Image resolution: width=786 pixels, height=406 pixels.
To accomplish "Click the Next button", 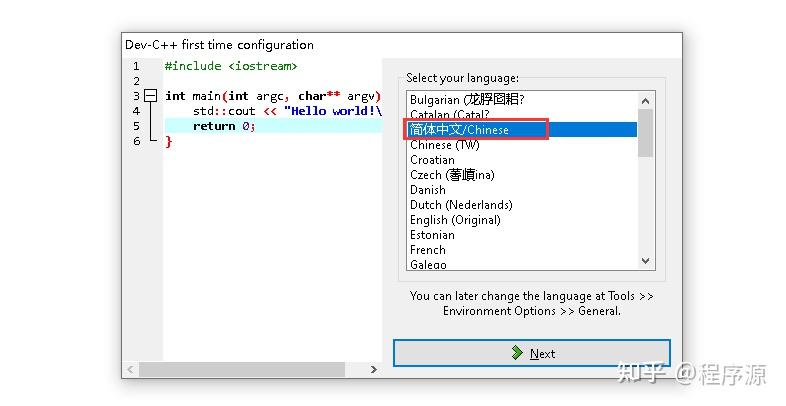I will (532, 353).
